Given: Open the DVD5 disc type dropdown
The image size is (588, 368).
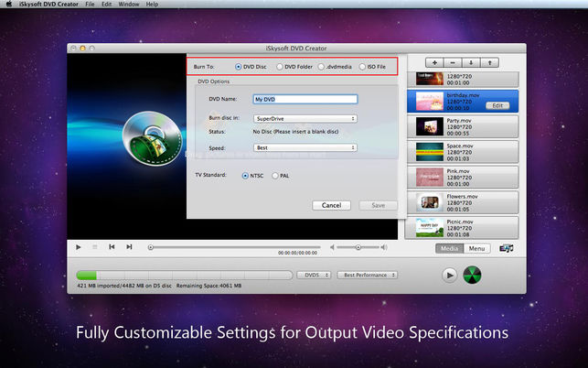Looking at the screenshot, I should [x=314, y=276].
